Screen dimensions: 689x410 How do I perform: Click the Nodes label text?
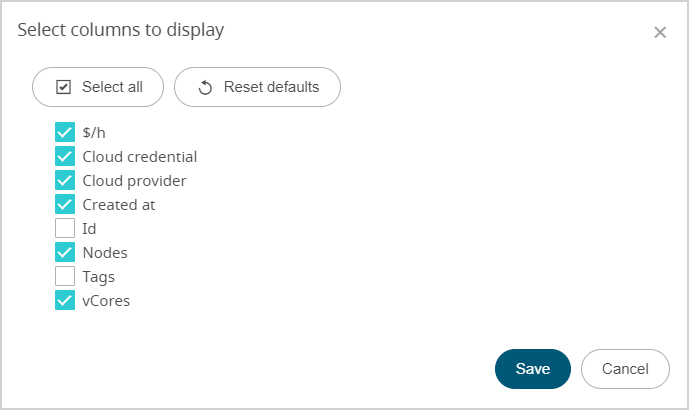click(x=105, y=253)
